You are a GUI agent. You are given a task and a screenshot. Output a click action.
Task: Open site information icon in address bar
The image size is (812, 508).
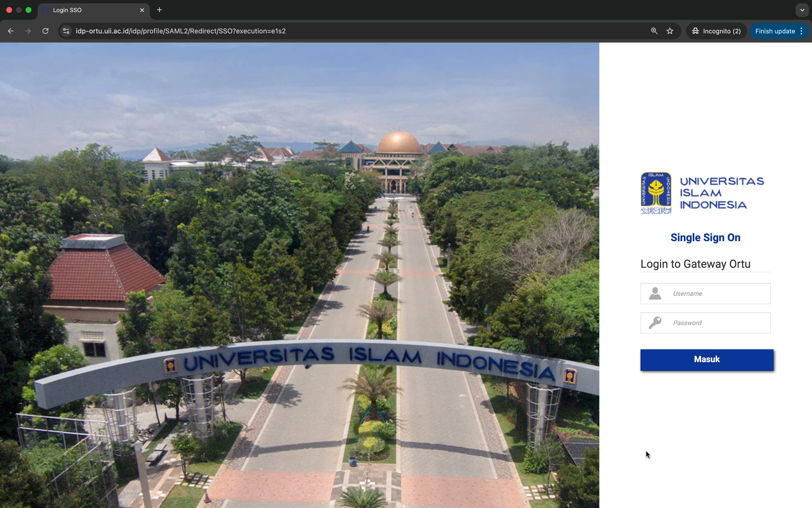tap(66, 31)
